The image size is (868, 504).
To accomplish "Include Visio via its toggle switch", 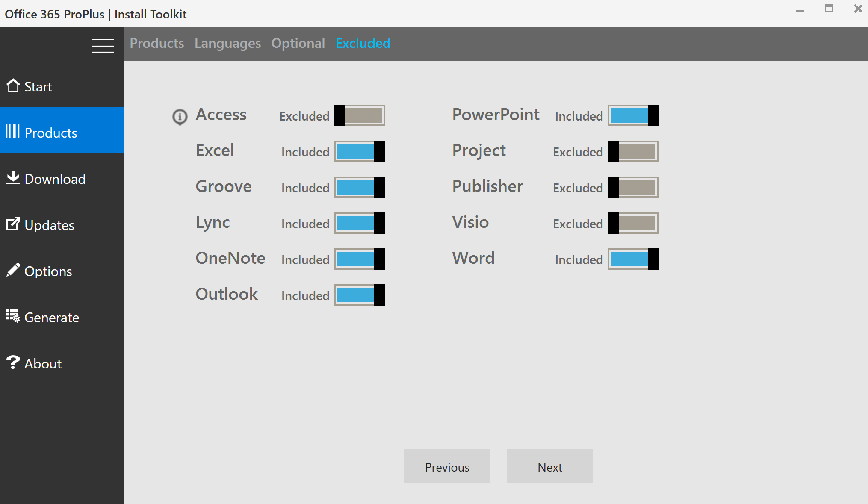I will click(x=633, y=223).
